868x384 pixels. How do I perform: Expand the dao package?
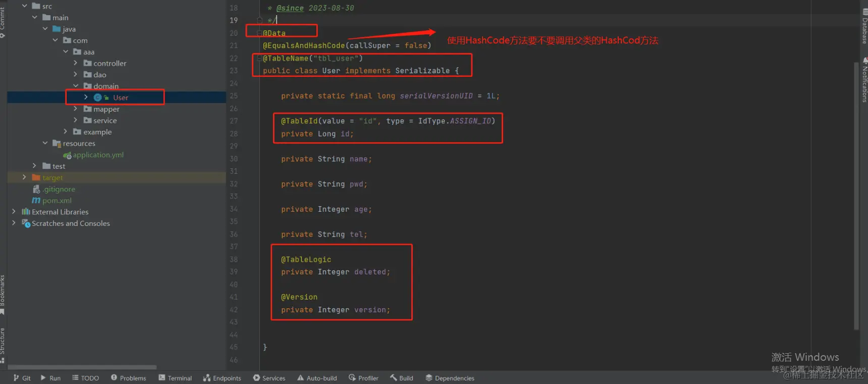point(76,75)
